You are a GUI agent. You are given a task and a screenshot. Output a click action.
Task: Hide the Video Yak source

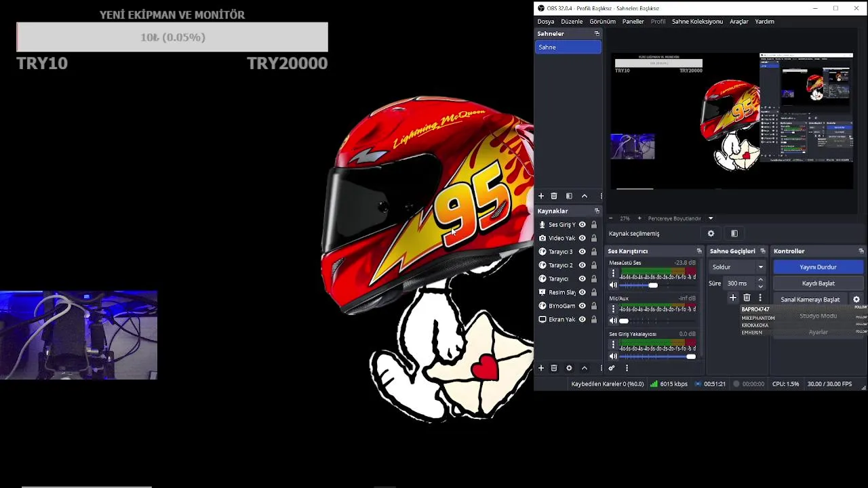[x=582, y=238]
